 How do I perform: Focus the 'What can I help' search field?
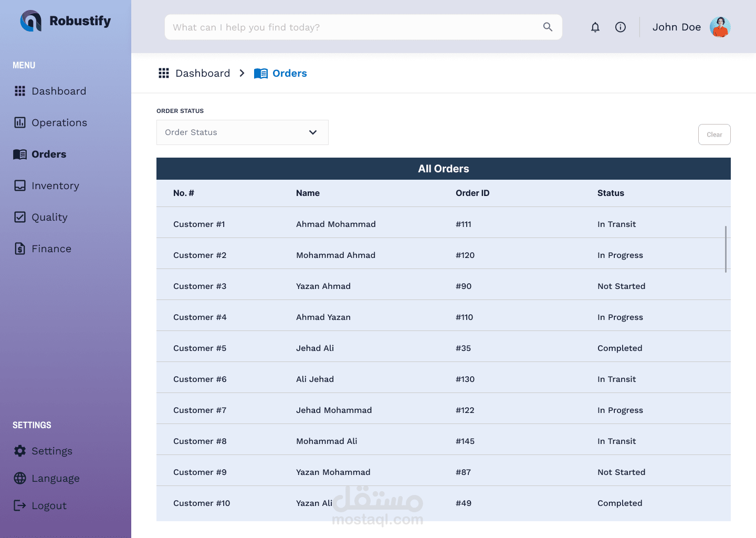pos(363,27)
